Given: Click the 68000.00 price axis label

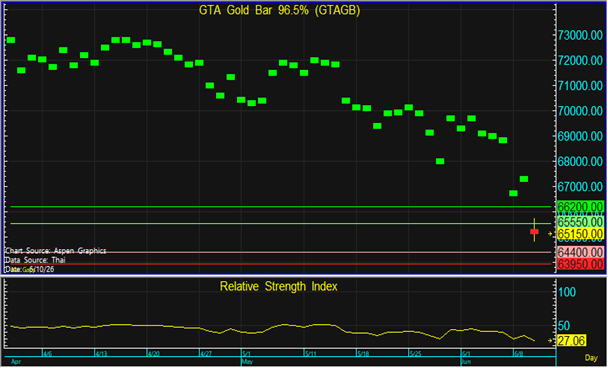Looking at the screenshot, I should (x=580, y=161).
